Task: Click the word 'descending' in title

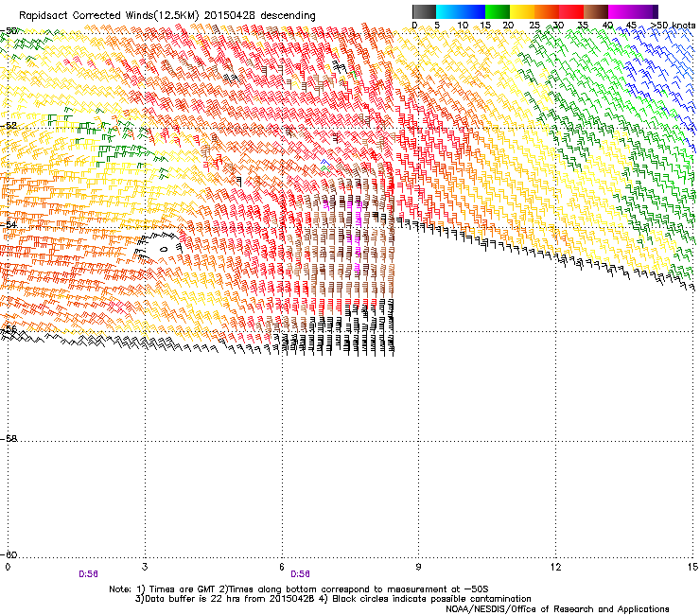Action: (x=288, y=16)
